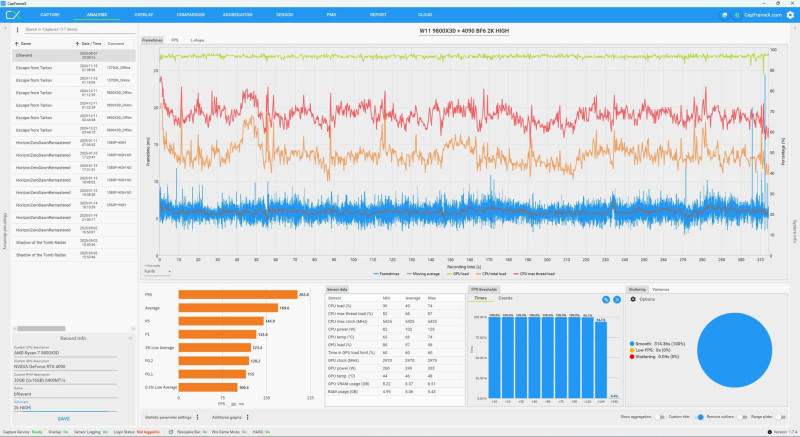Image resolution: width=800 pixels, height=437 pixels.
Task: Toggle Remove outliers switch
Action: pyautogui.click(x=742, y=417)
